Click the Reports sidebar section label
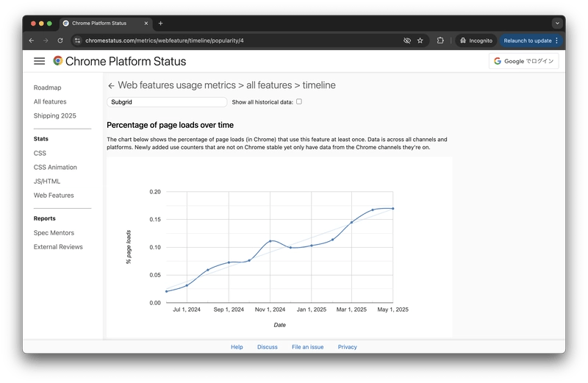 click(45, 218)
